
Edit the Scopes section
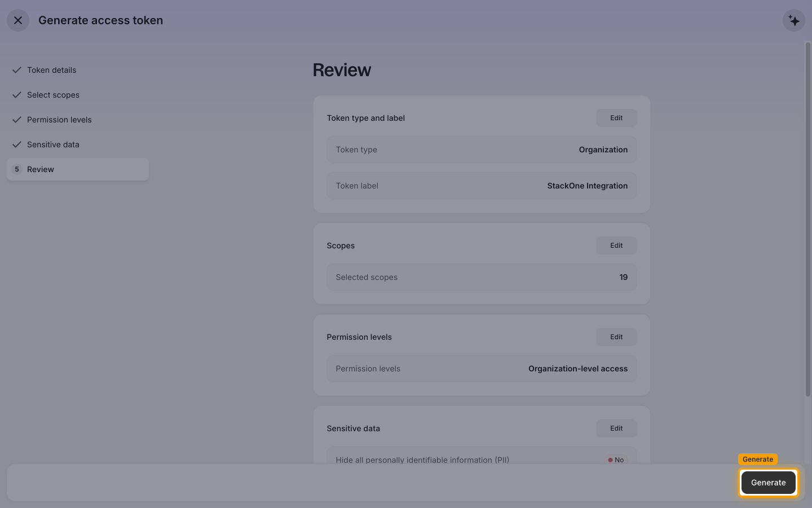coord(616,246)
